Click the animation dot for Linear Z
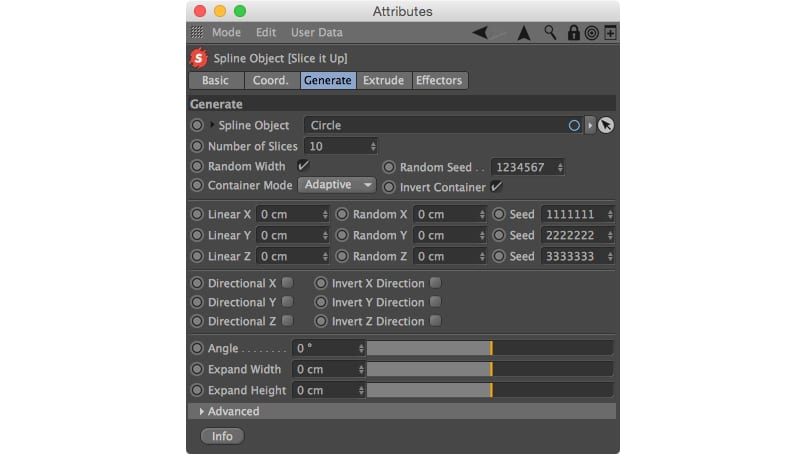The height and width of the screenshot is (454, 807). coord(197,256)
